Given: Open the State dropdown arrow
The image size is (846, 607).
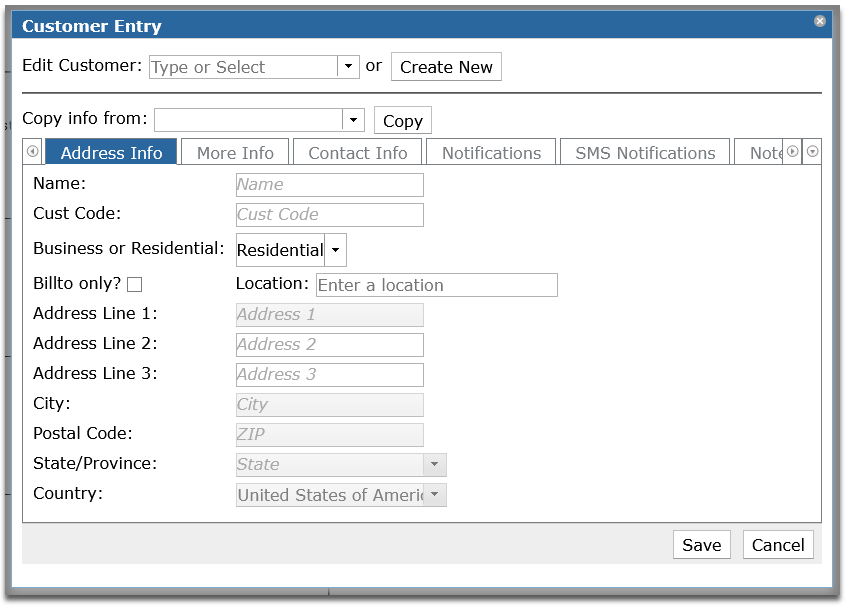Looking at the screenshot, I should coord(434,465).
